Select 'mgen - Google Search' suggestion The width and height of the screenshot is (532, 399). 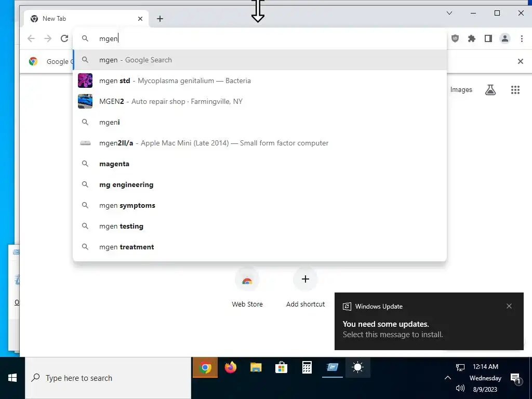[260, 60]
